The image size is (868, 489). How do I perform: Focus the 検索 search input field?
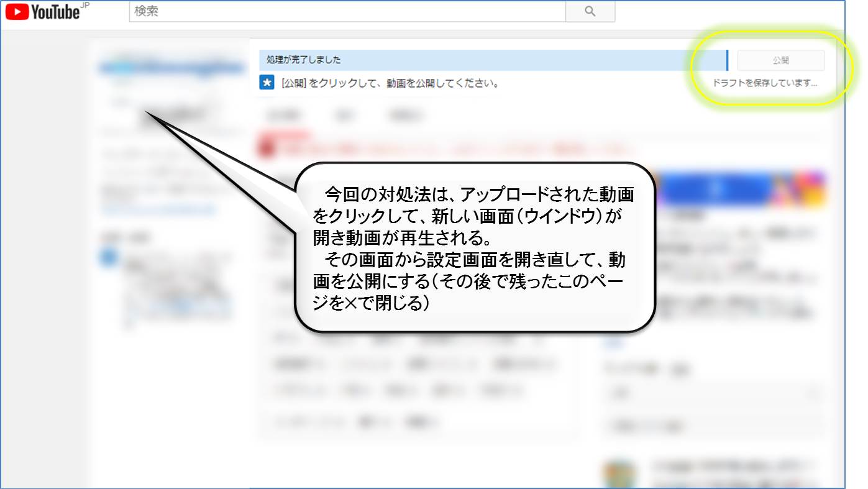[347, 11]
